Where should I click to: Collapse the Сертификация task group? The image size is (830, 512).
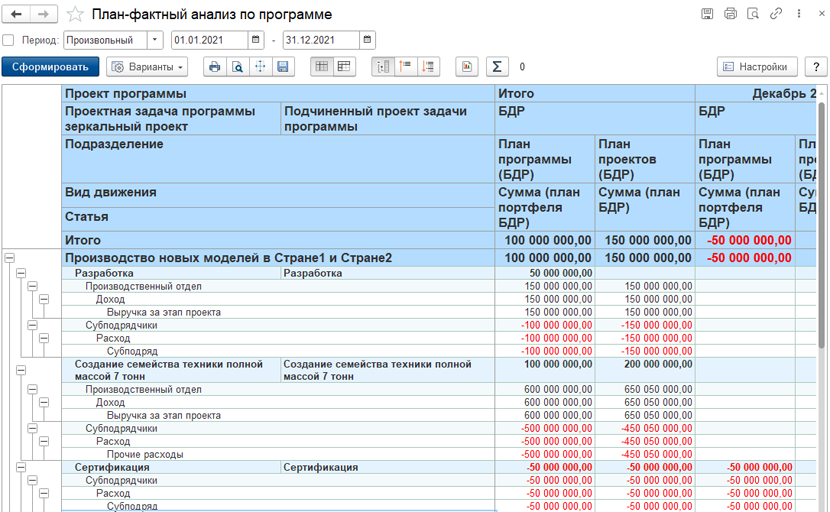tap(21, 467)
